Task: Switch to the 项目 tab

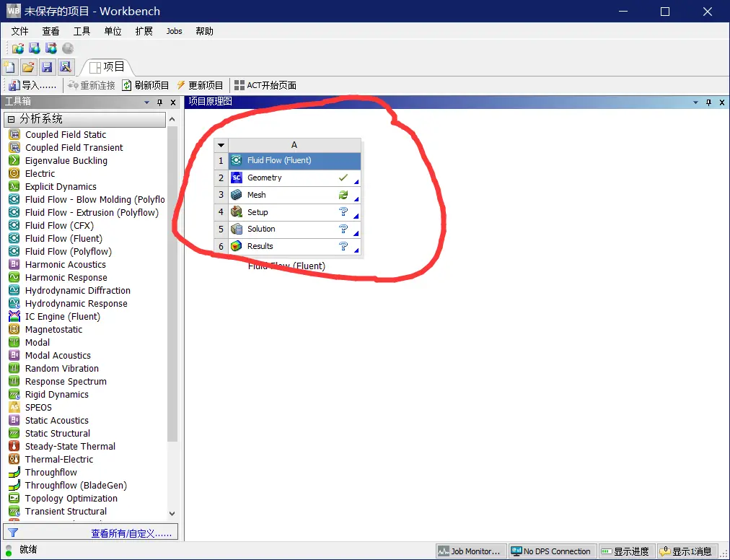Action: 107,67
